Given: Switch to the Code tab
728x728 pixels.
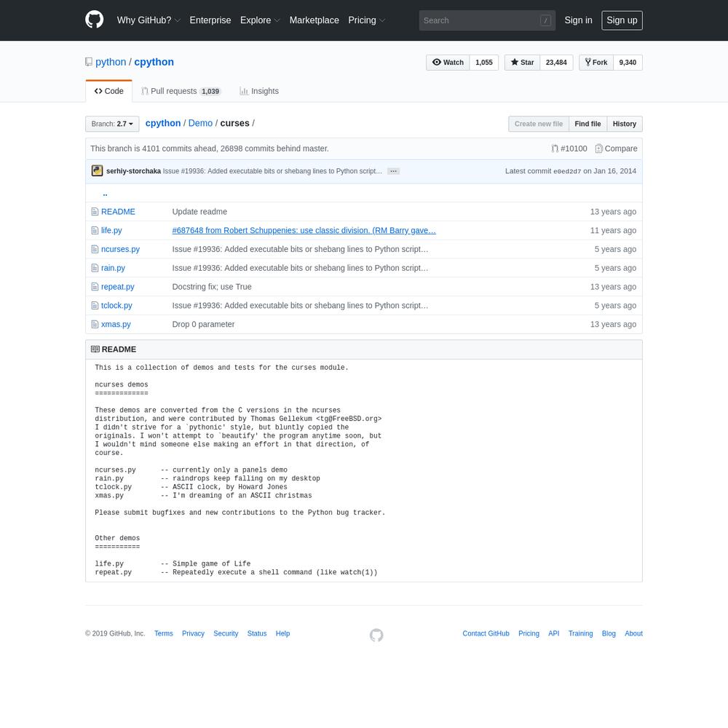Looking at the screenshot, I should [x=109, y=91].
